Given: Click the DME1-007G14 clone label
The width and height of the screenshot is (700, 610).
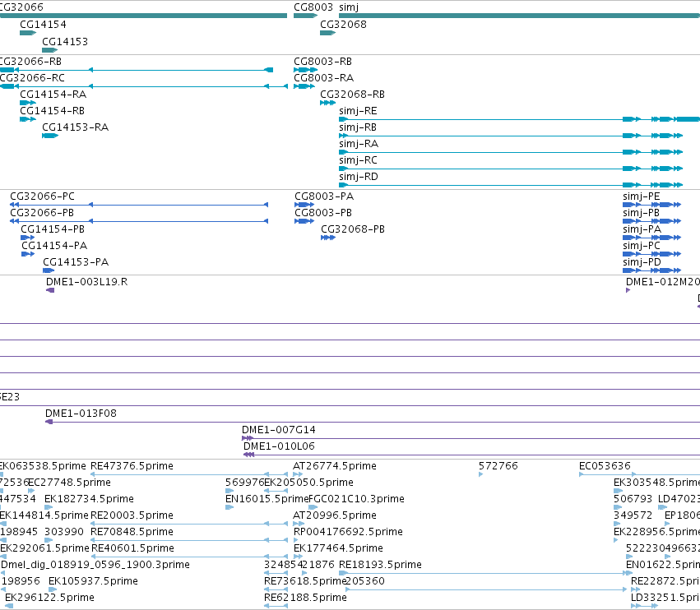Looking at the screenshot, I should click(x=279, y=431).
